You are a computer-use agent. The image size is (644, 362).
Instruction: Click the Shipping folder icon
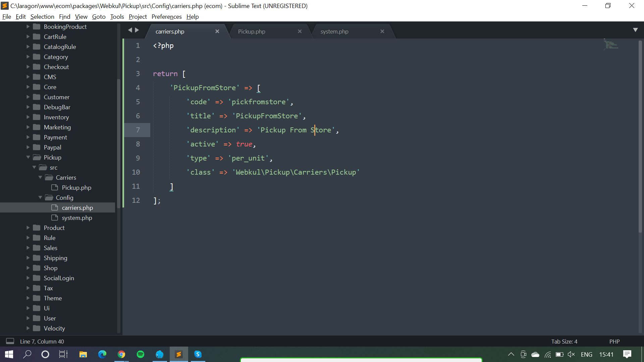coord(37,258)
